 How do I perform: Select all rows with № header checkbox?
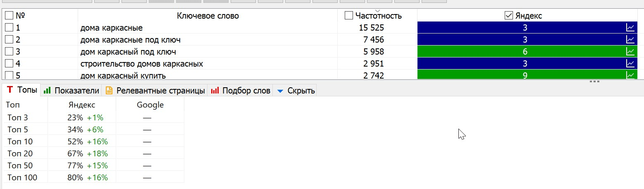9,16
